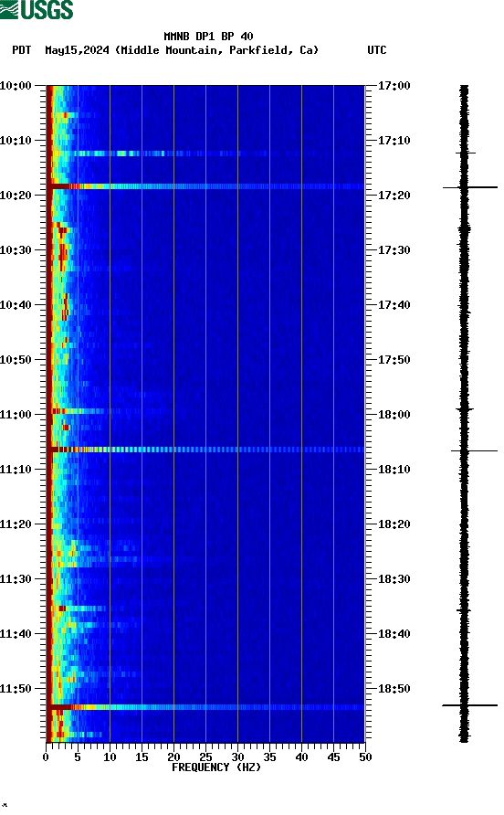Click the 18:00 UTC time label
Screen dimensions: 504x815
pyautogui.click(x=394, y=415)
